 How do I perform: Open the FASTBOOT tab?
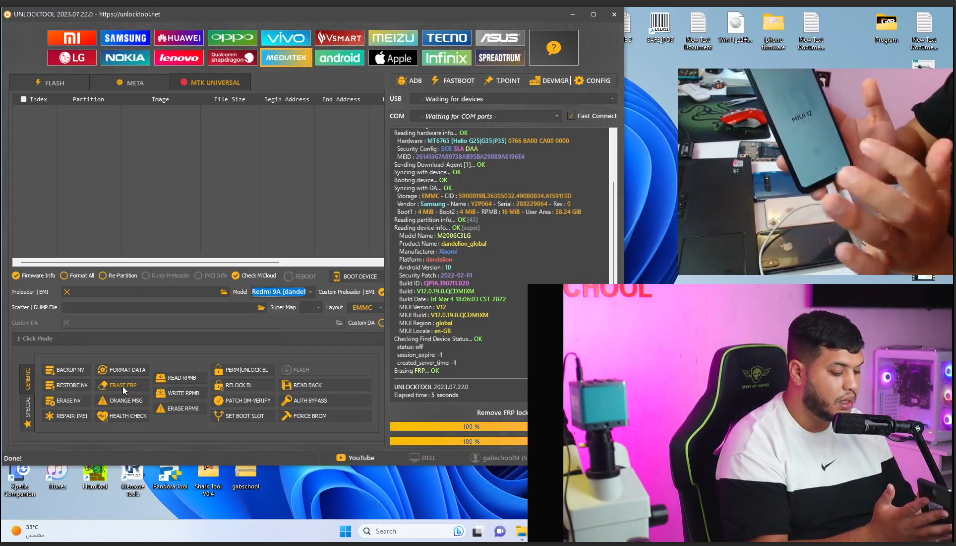coord(452,80)
